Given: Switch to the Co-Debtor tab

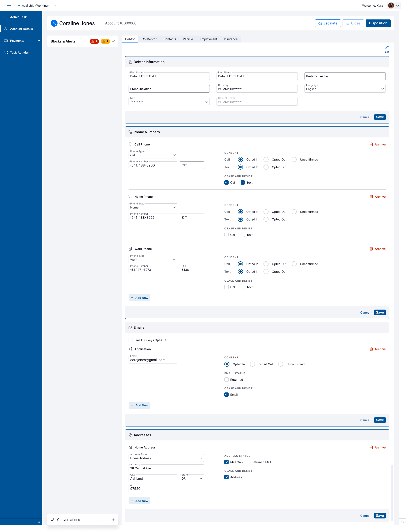Looking at the screenshot, I should click(x=149, y=39).
